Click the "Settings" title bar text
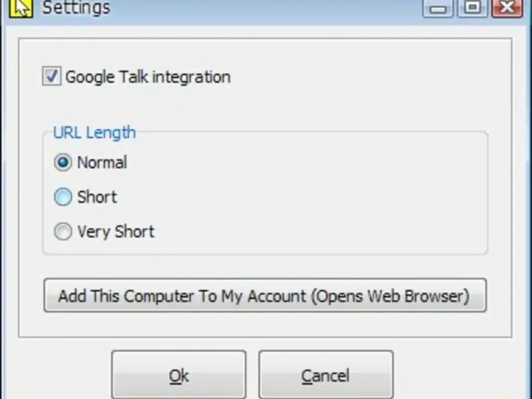The width and height of the screenshot is (532, 399). coord(76,9)
